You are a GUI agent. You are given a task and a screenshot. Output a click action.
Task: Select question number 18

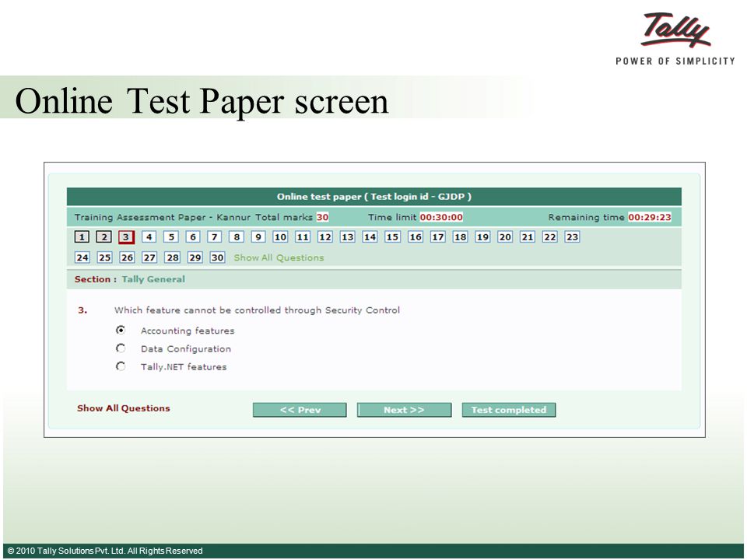pyautogui.click(x=460, y=236)
